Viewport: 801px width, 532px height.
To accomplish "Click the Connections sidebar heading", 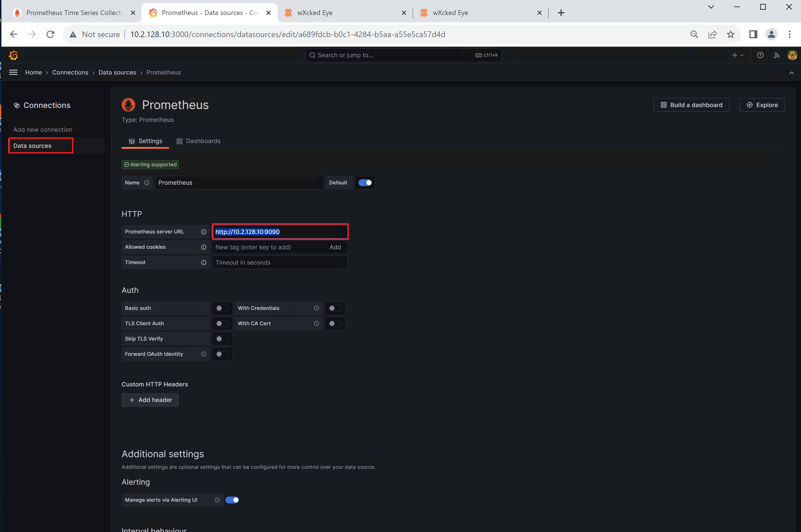I will (x=42, y=105).
